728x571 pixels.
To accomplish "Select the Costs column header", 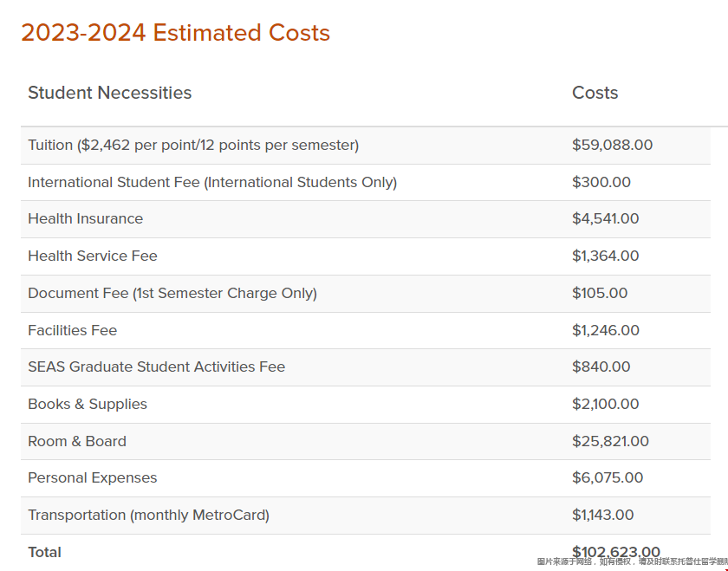I will click(595, 93).
